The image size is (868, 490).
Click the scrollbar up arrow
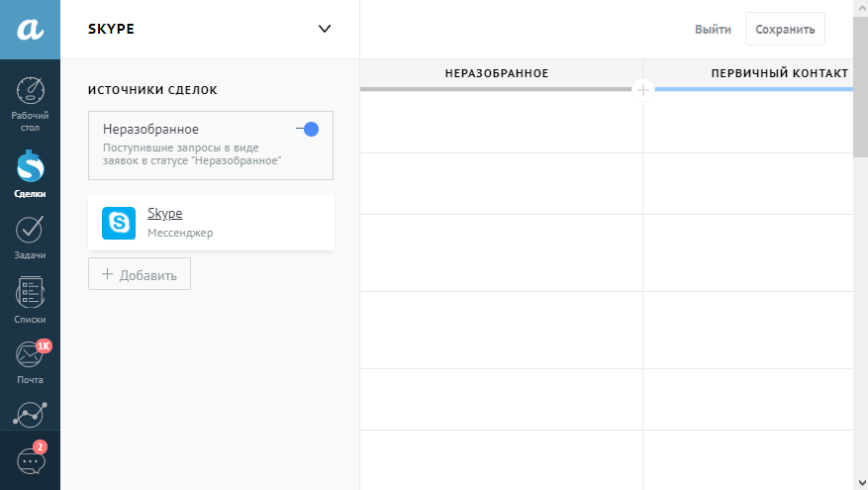(861, 7)
